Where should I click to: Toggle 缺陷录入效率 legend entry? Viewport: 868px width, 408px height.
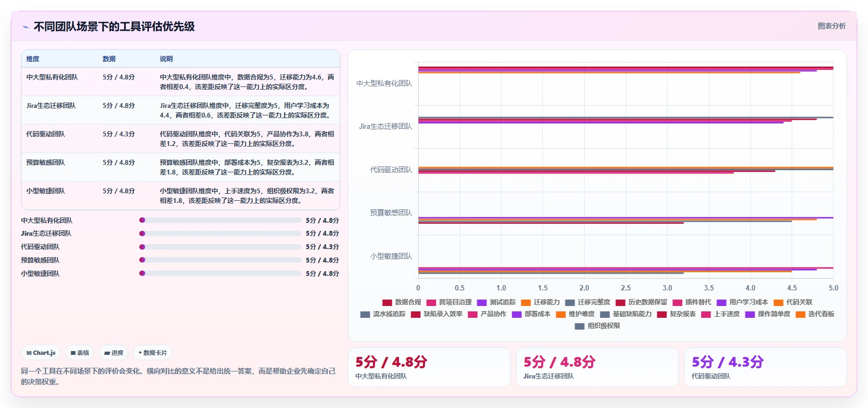point(436,314)
